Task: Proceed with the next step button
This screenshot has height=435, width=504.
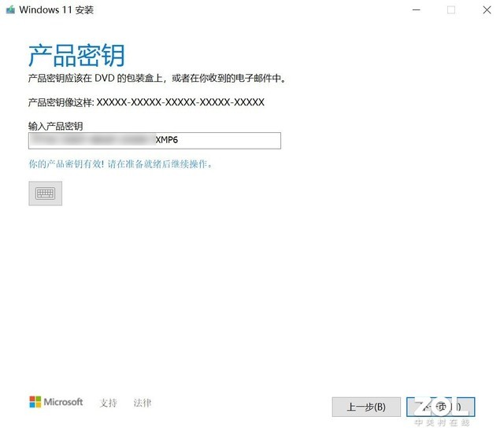Action: point(441,407)
